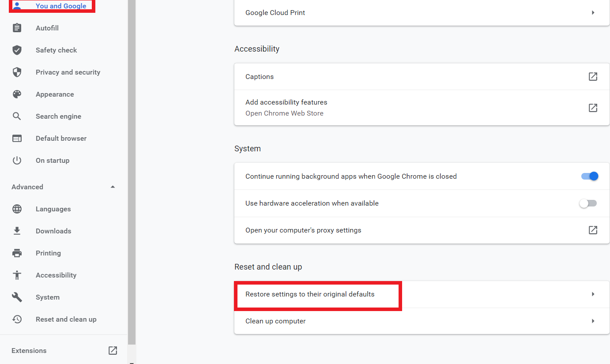Enable hardware acceleration toggle
Screen dimensions: 610x364
[x=588, y=203]
